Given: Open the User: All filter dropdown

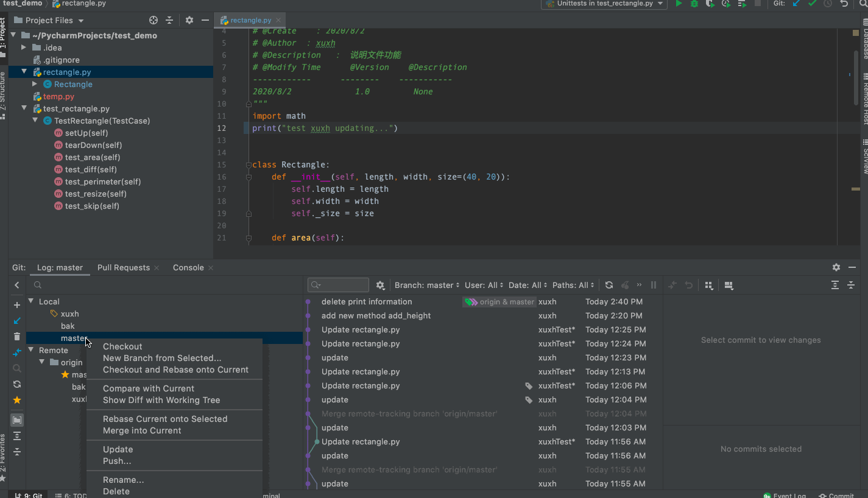Looking at the screenshot, I should 484,285.
